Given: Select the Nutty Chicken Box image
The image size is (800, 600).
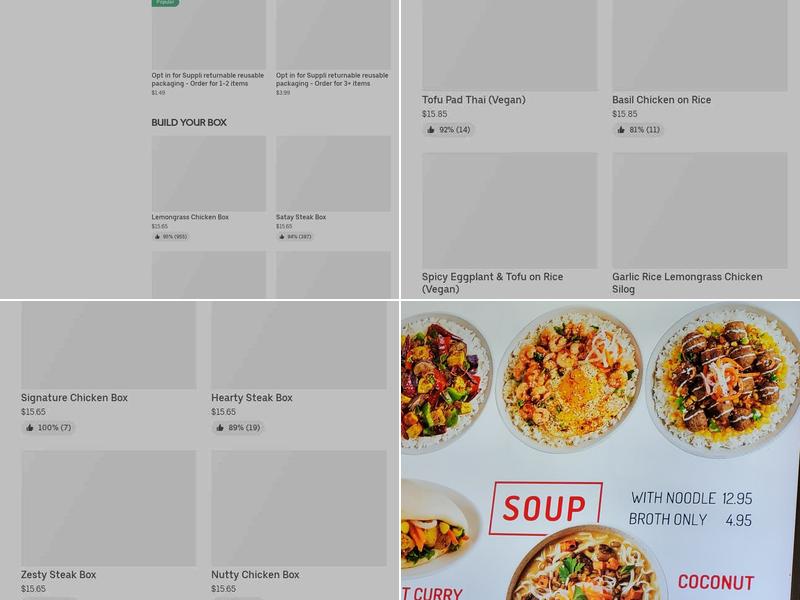Looking at the screenshot, I should (299, 508).
